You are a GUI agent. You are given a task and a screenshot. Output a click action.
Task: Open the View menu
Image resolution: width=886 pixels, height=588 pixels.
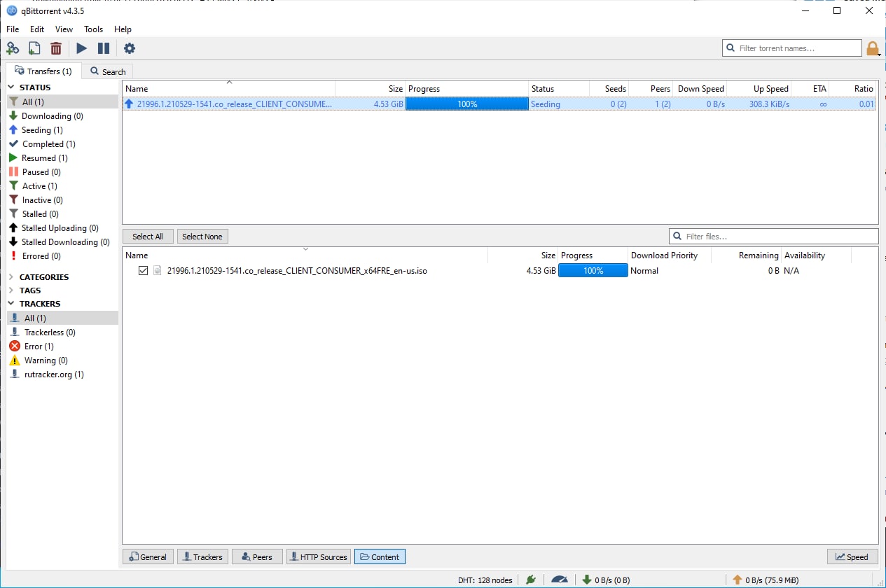coord(64,29)
